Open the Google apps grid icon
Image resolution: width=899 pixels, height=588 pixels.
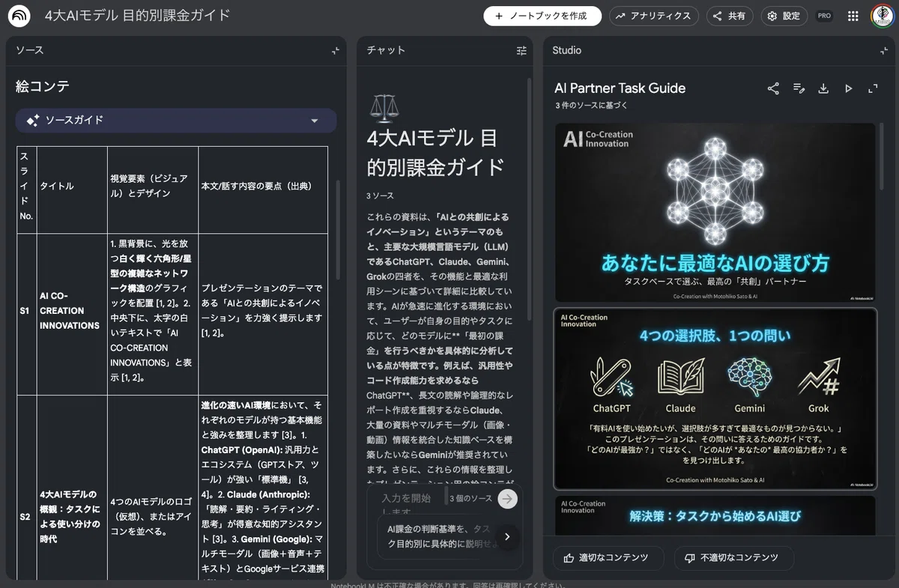point(853,16)
